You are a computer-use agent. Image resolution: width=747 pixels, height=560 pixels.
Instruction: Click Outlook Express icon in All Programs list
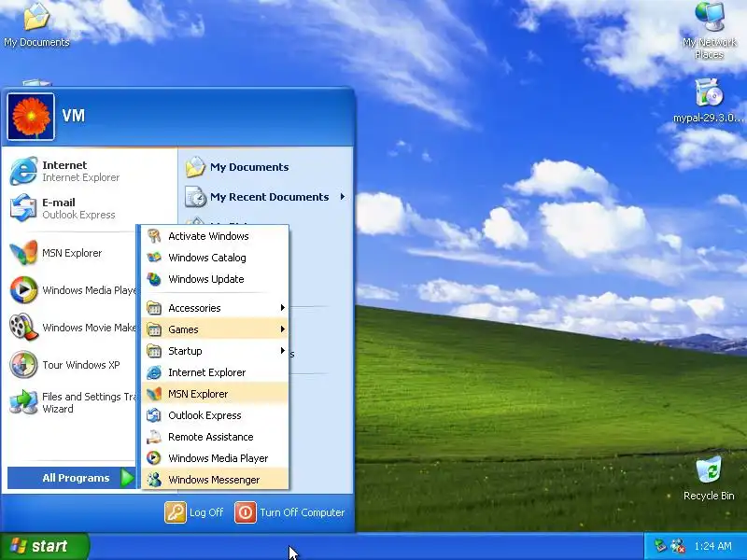click(154, 415)
